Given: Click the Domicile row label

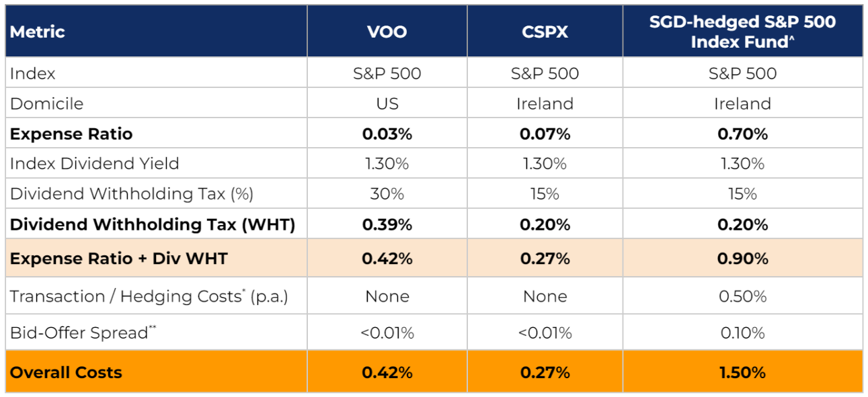Looking at the screenshot, I should click(x=46, y=104).
